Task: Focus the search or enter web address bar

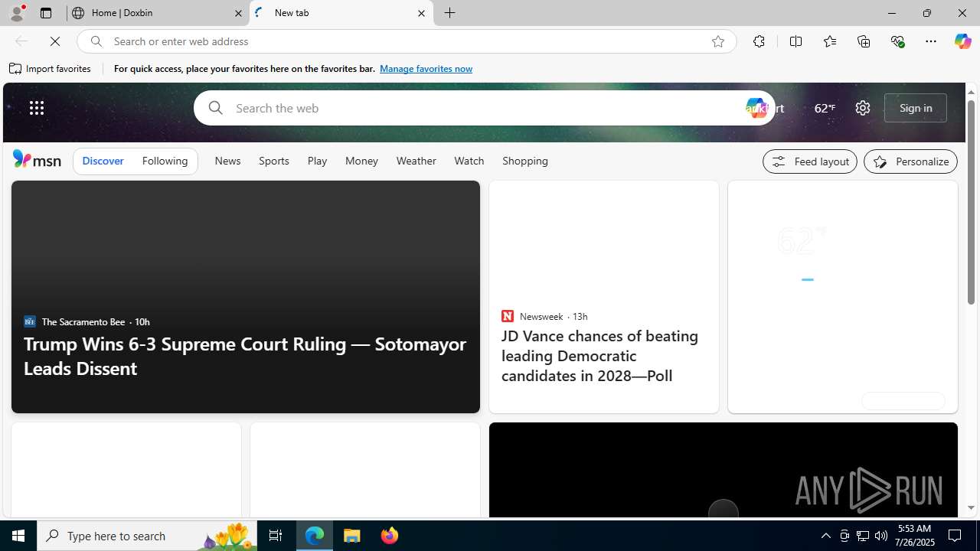Action: (406, 41)
